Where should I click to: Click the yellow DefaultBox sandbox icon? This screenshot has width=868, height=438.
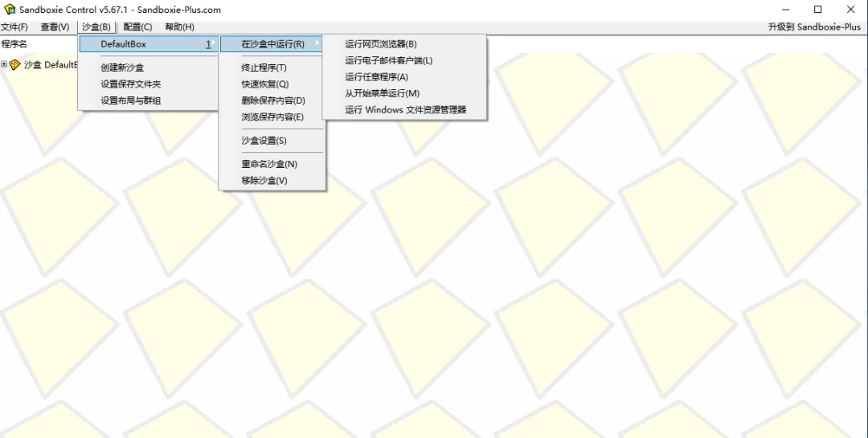(14, 65)
